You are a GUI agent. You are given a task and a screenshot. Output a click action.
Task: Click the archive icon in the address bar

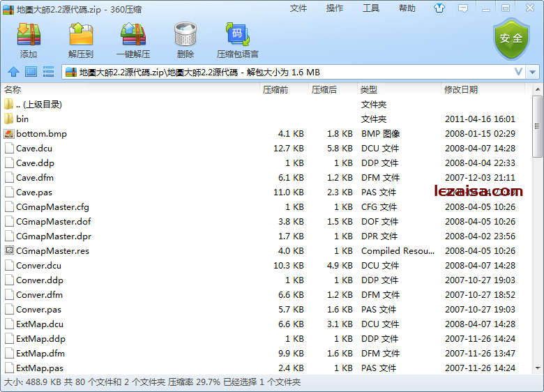pyautogui.click(x=70, y=72)
